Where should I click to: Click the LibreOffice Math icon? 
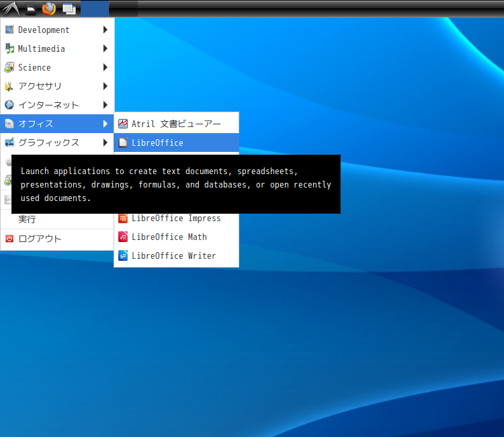coord(123,237)
